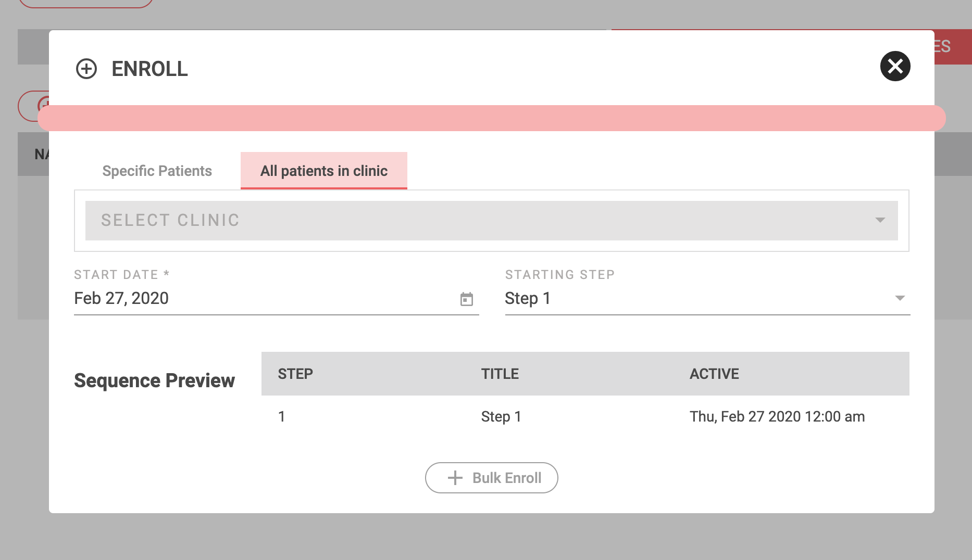Click the plus icon inside the Bulk Enroll button
This screenshot has width=972, height=560.
point(455,477)
